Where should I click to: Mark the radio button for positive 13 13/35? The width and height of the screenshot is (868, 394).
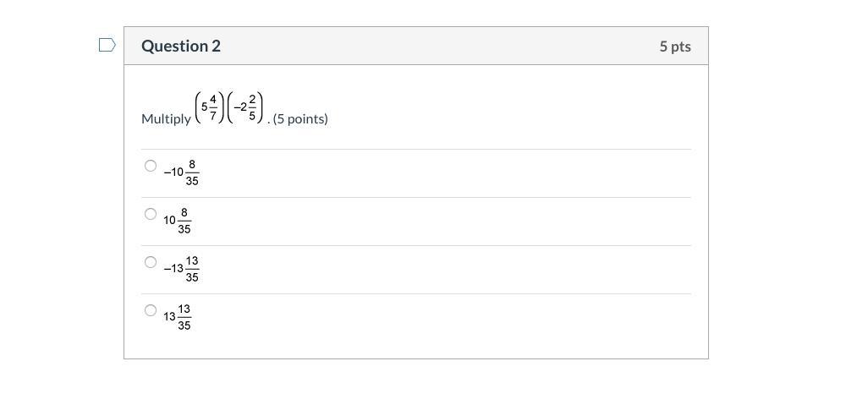tap(151, 310)
